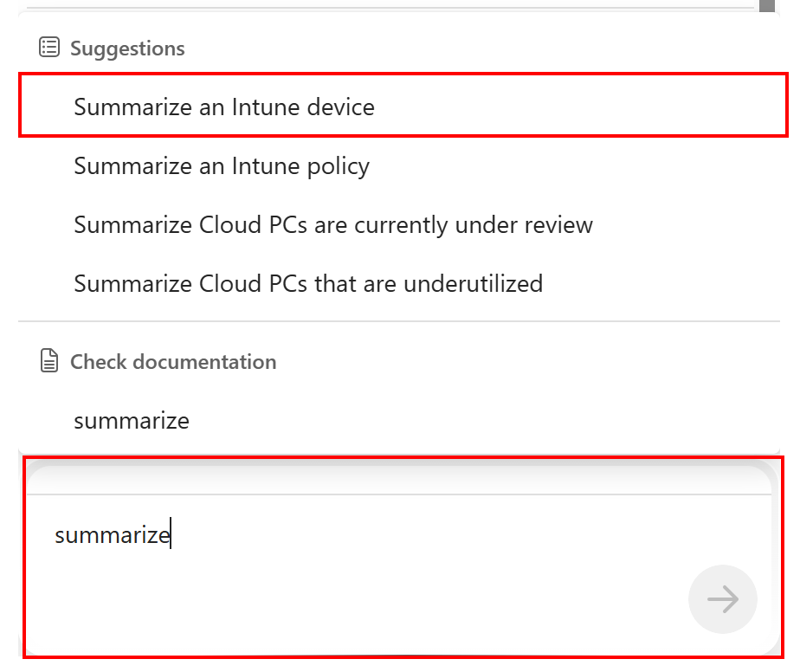Click the summarize text in the input area
The height and width of the screenshot is (672, 800).
(112, 534)
